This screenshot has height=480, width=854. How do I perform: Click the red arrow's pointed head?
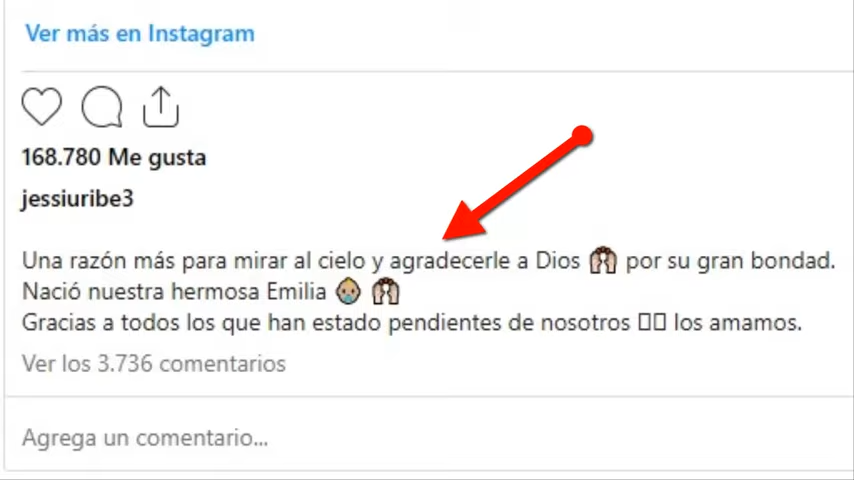coord(460,224)
